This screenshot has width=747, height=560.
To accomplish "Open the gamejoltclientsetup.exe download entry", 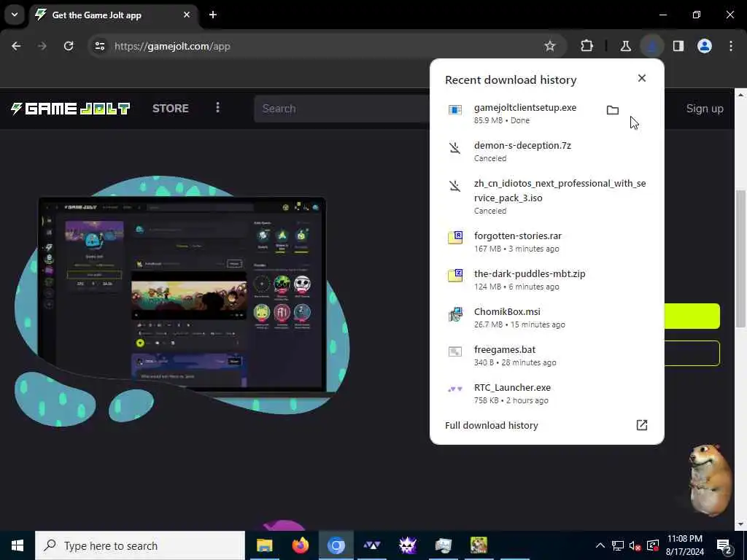I will [x=546, y=114].
